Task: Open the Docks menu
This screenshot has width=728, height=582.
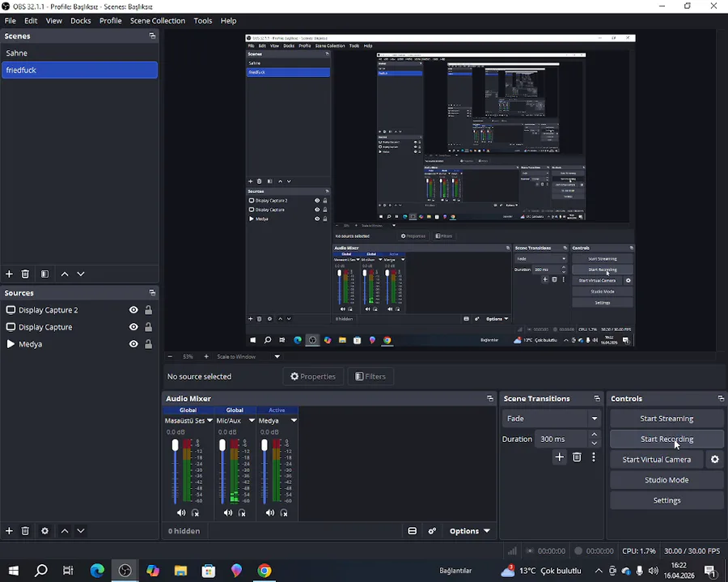Action: coord(81,20)
